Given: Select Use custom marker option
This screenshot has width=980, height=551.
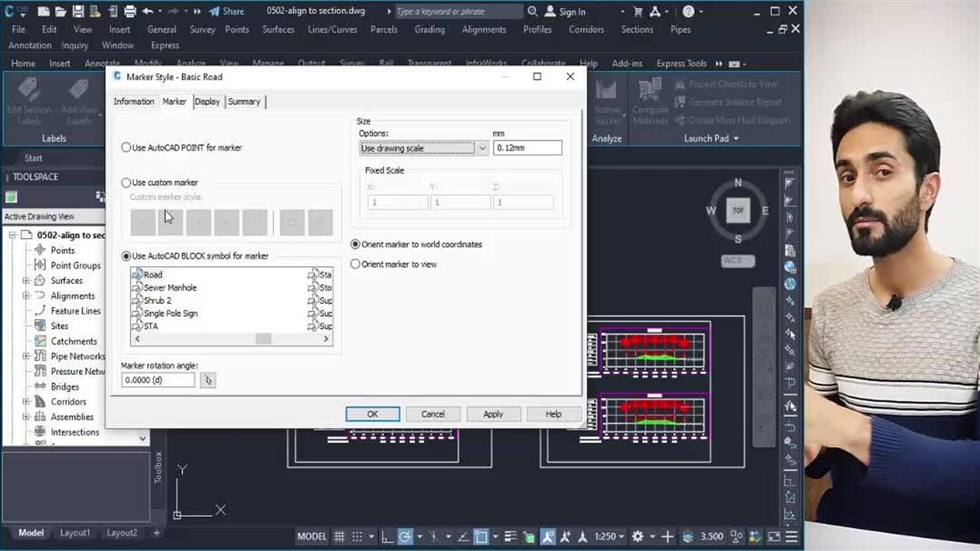Looking at the screenshot, I should click(126, 183).
